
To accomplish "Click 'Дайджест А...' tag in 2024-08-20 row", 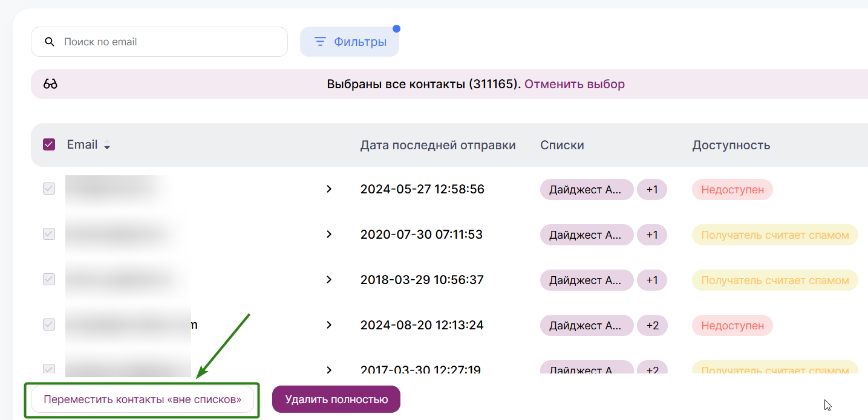I will click(587, 326).
